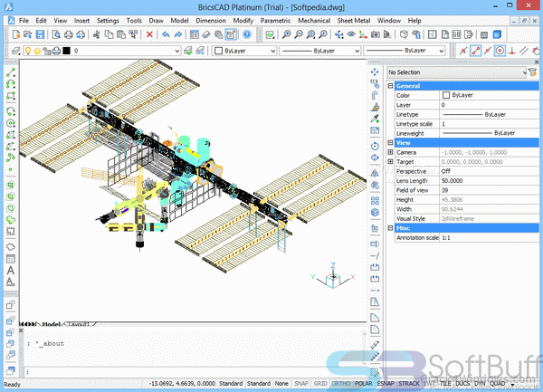Collapse the General properties section
The image size is (543, 392).
click(390, 85)
